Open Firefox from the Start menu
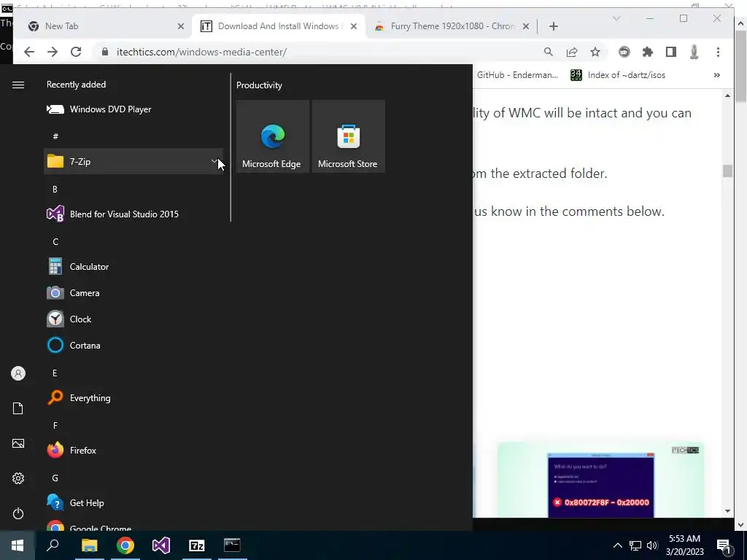The width and height of the screenshot is (747, 560). click(x=133, y=450)
